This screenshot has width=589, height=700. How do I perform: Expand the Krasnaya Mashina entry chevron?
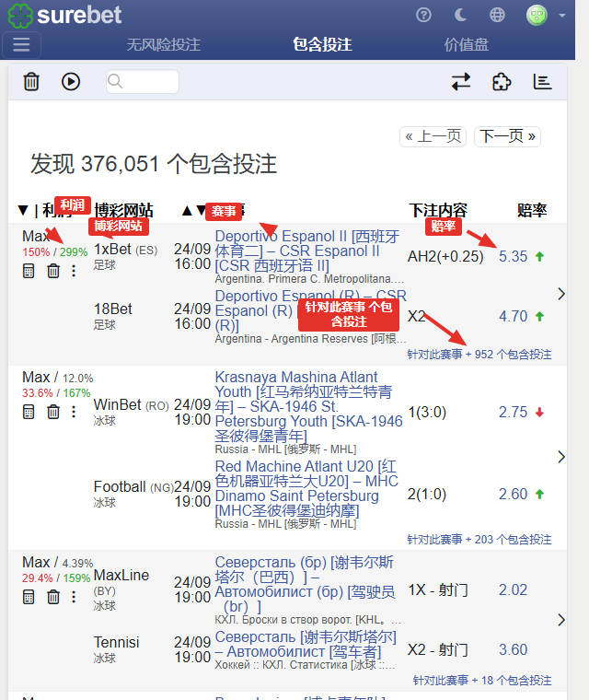click(561, 457)
